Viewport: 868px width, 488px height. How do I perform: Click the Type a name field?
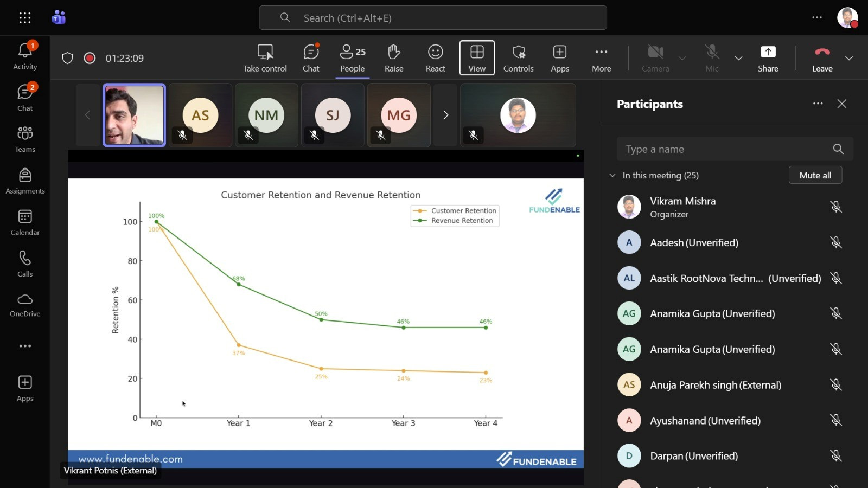point(724,149)
